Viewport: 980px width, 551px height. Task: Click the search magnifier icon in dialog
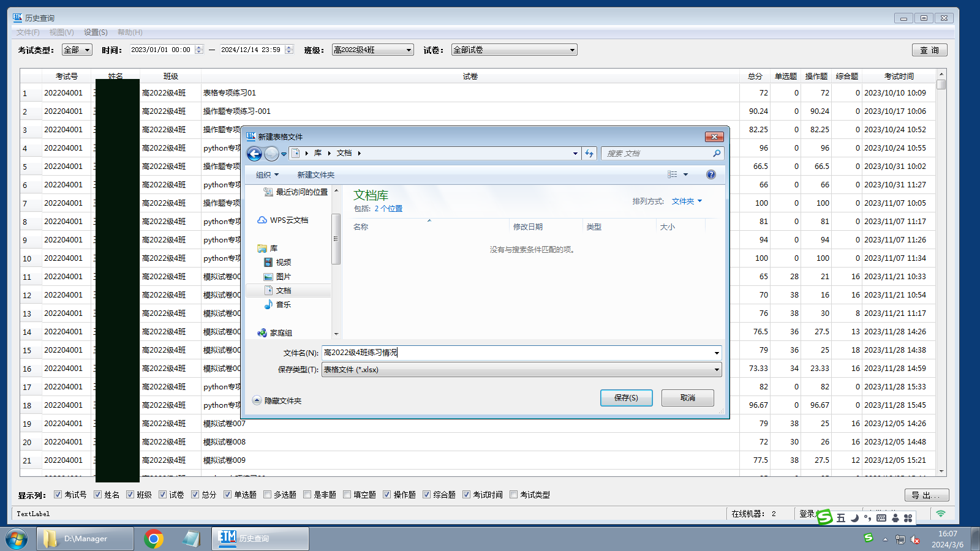pos(716,154)
